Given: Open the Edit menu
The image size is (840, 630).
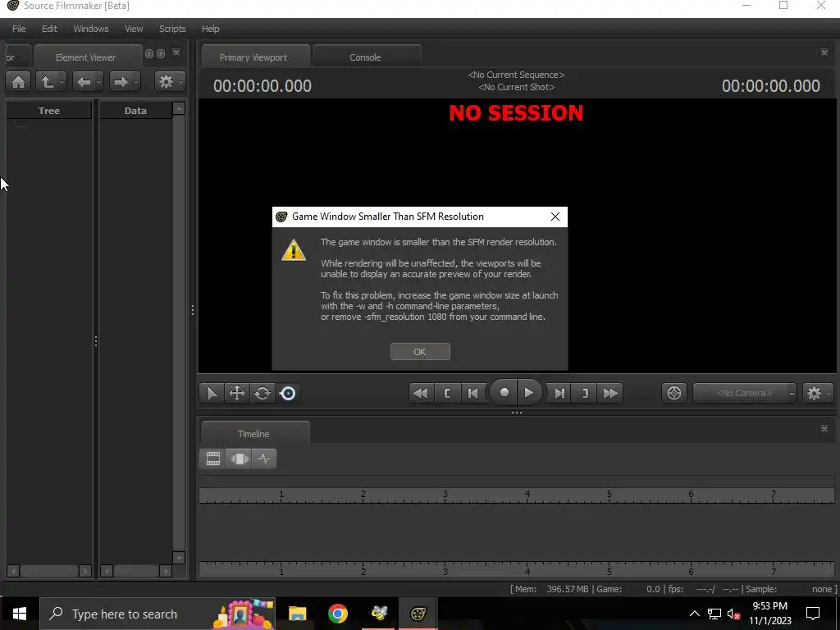Looking at the screenshot, I should coord(49,29).
